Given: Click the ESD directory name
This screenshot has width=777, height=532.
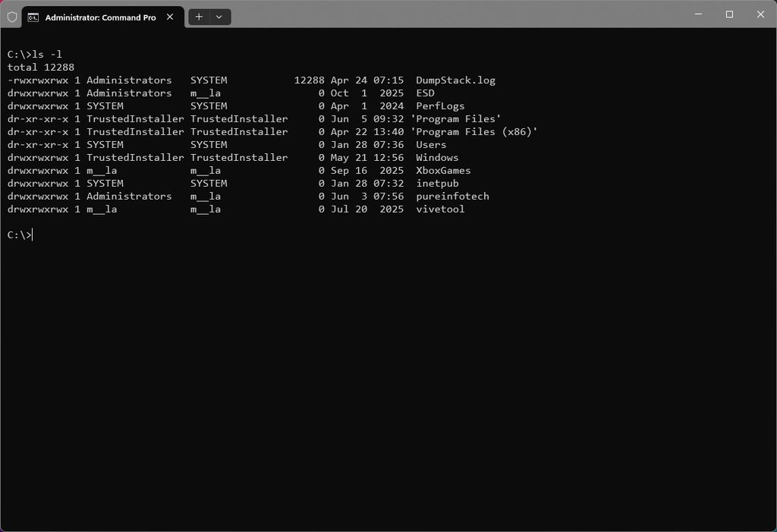Looking at the screenshot, I should point(425,93).
